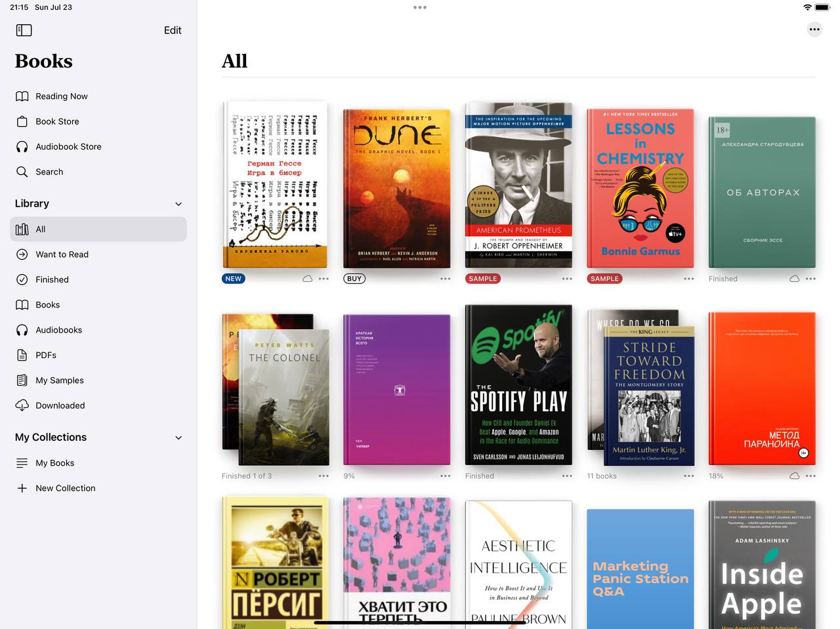Tap the Wi-Fi status icon
The width and height of the screenshot is (840, 629).
point(807,7)
